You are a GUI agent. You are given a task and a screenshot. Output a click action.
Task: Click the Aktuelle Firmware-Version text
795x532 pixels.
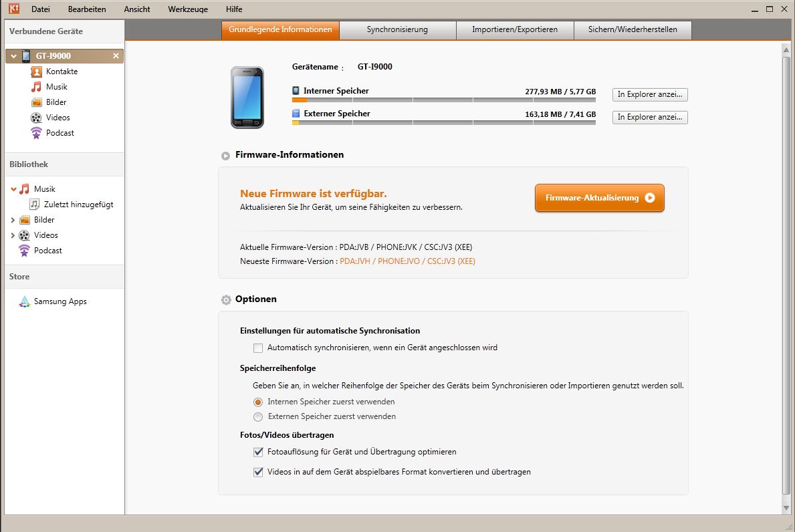(x=356, y=247)
